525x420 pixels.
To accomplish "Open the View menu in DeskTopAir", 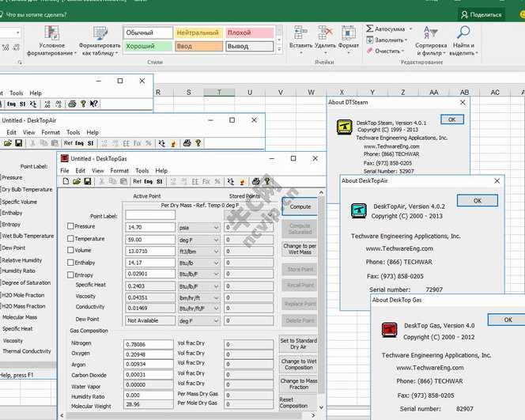I will tap(28, 132).
